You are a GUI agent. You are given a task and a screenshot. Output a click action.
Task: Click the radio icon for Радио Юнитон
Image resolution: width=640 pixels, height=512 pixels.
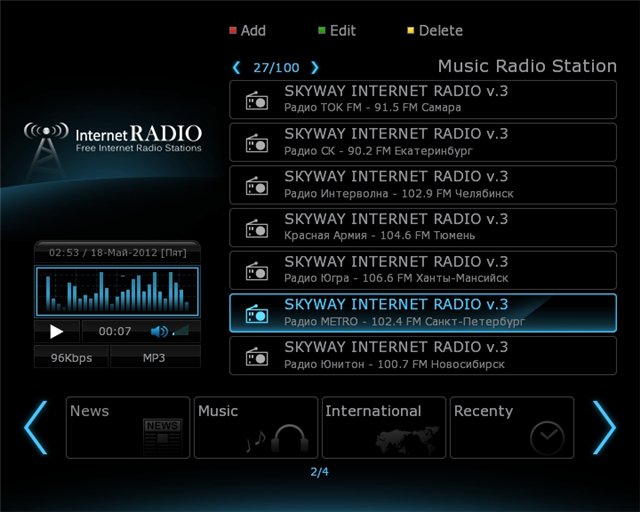257,356
